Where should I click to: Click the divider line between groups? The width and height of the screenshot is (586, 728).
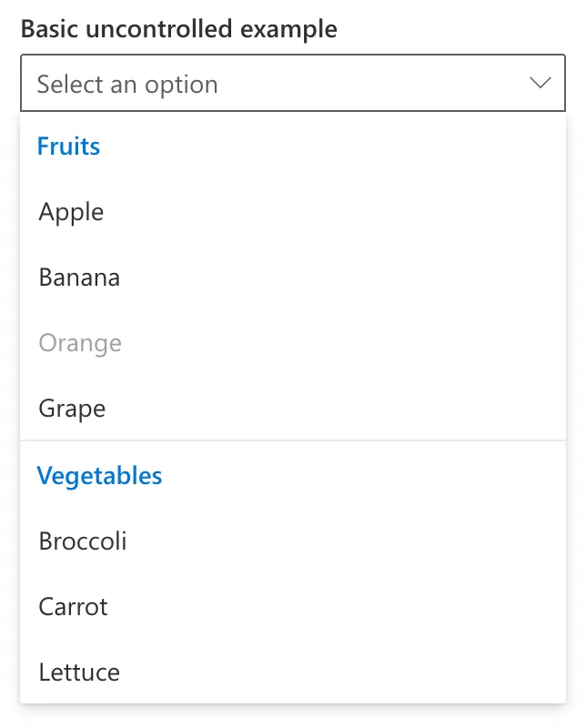(293, 441)
